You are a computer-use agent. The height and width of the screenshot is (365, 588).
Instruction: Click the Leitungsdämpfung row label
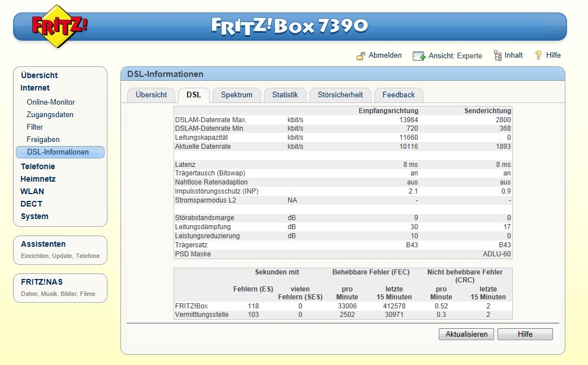coord(202,227)
